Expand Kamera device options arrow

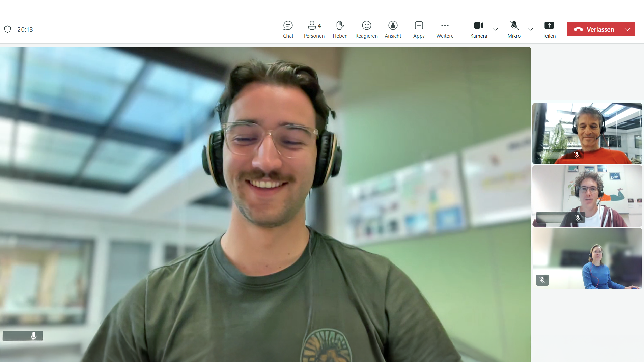[x=496, y=29]
